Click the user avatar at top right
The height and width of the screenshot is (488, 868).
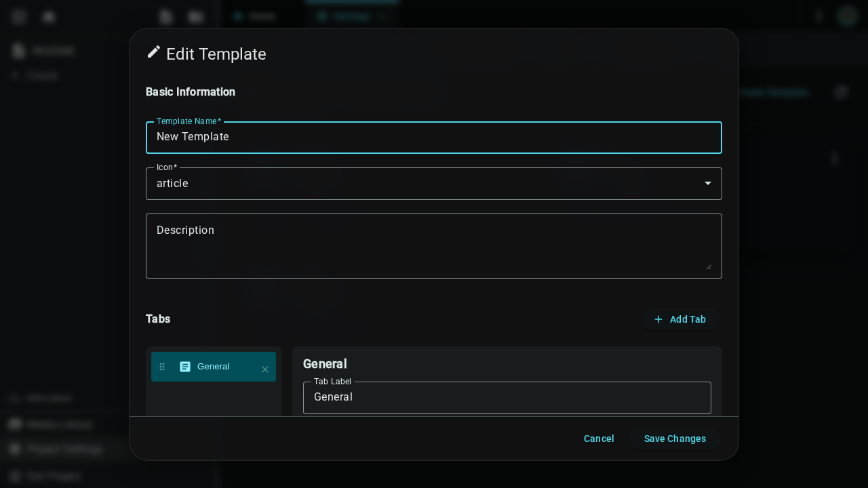tap(847, 17)
